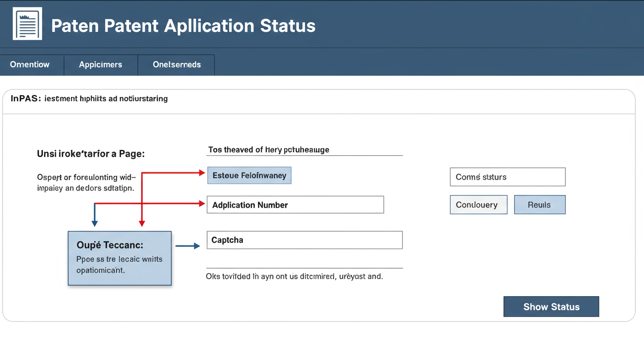Click inside the Captcha text field

coord(304,239)
